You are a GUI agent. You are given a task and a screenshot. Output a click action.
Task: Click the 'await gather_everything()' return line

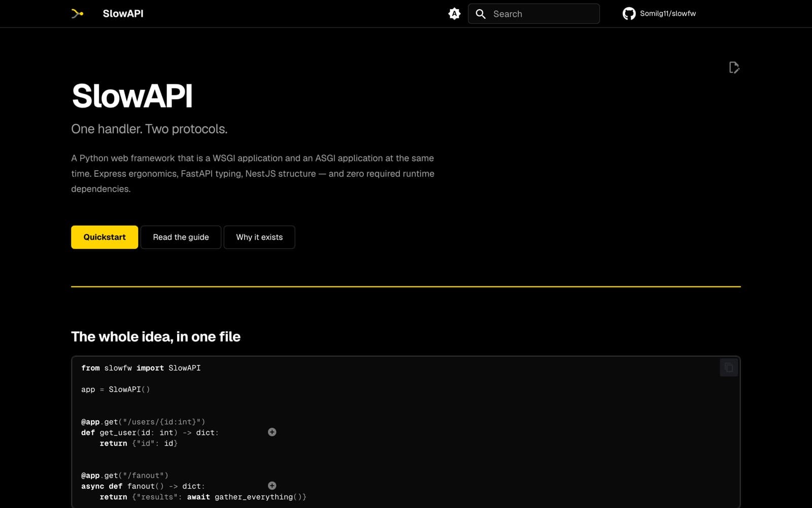[203, 497]
